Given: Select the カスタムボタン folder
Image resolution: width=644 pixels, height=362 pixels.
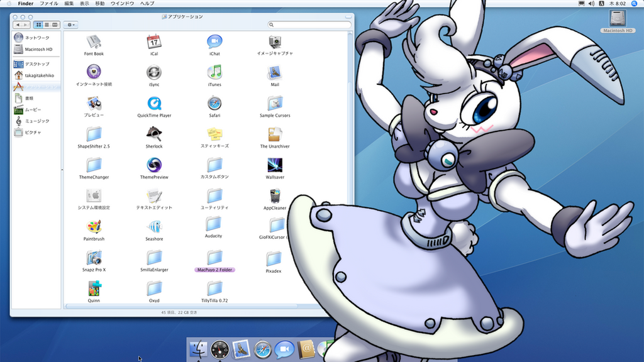Looking at the screenshot, I should (214, 165).
